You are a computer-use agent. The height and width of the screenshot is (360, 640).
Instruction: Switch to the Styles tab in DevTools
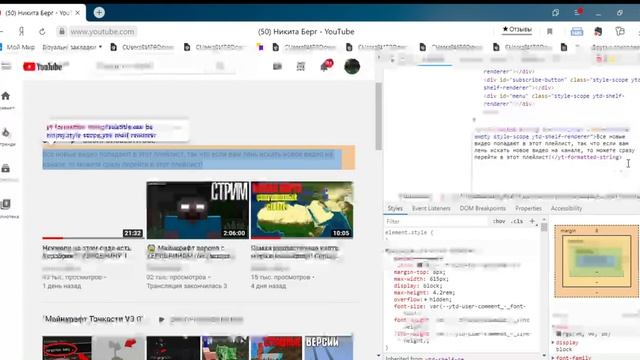tap(395, 208)
